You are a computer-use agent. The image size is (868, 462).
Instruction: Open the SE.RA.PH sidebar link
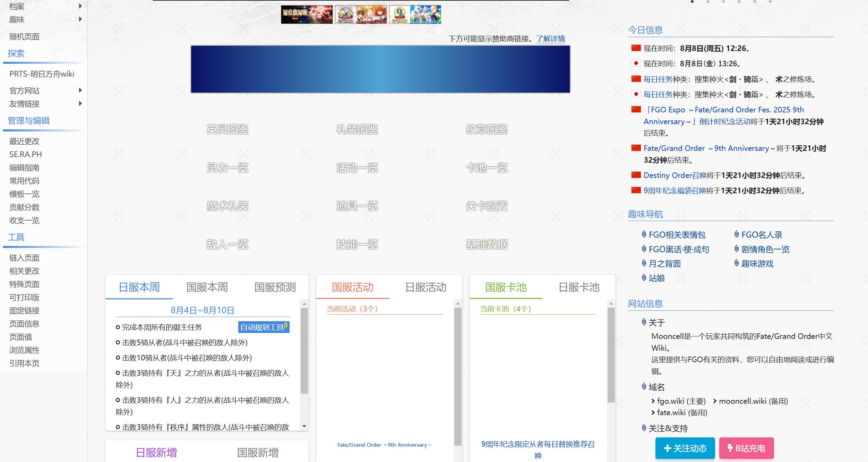tap(26, 154)
